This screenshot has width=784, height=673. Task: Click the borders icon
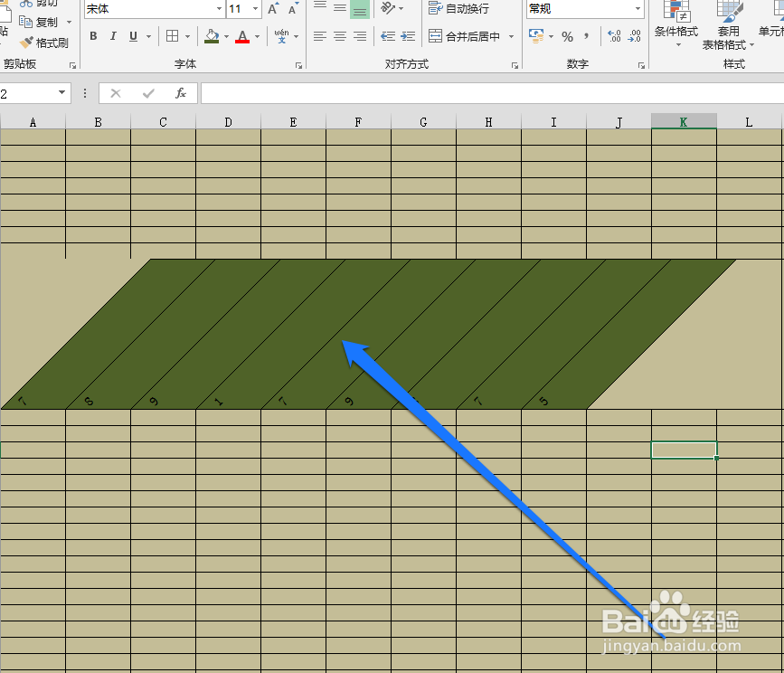[173, 36]
